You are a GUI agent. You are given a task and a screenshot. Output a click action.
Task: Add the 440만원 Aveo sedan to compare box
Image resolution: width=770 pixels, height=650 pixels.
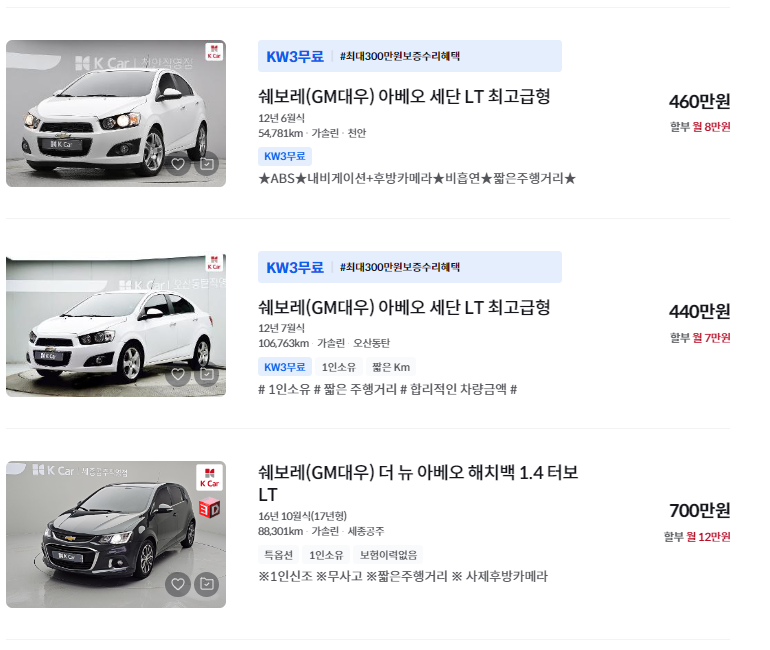pyautogui.click(x=207, y=375)
